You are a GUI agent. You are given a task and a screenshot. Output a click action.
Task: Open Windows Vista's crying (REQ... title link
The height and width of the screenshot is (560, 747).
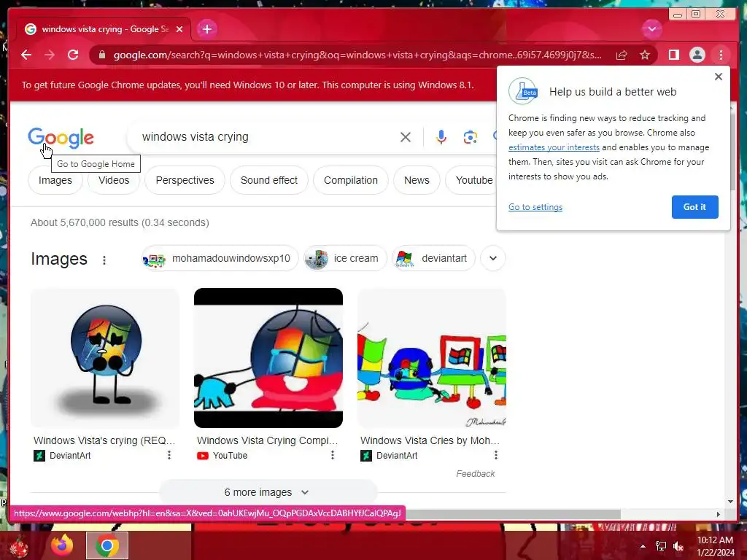pos(104,440)
